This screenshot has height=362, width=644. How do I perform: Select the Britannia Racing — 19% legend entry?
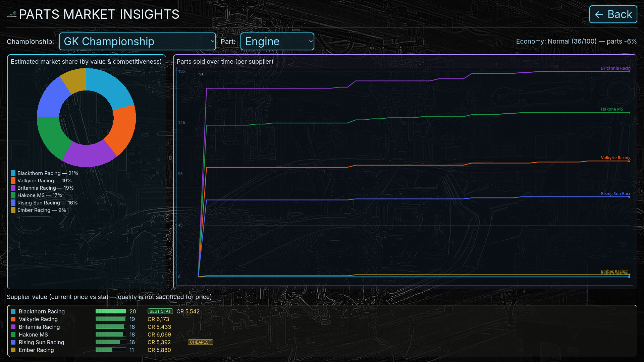coord(42,188)
